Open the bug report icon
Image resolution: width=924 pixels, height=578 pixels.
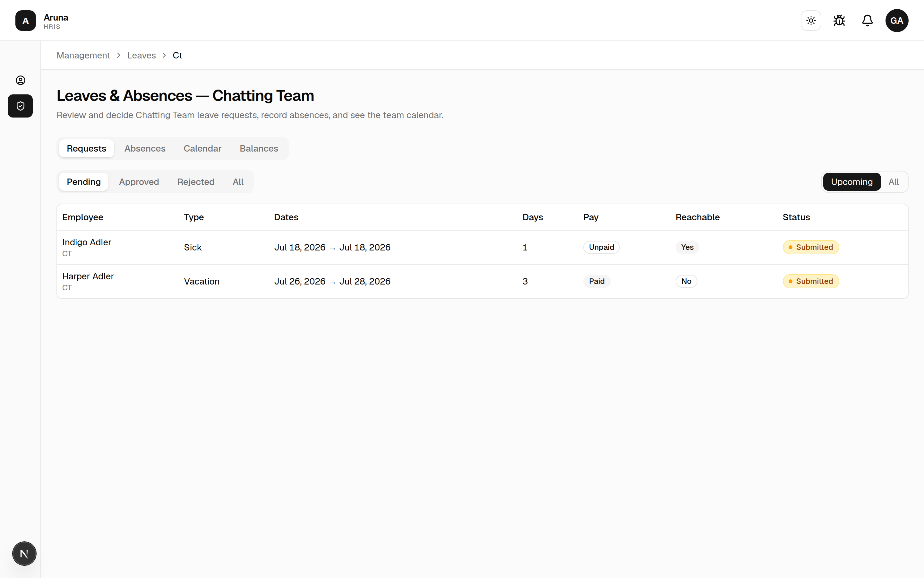coord(839,21)
